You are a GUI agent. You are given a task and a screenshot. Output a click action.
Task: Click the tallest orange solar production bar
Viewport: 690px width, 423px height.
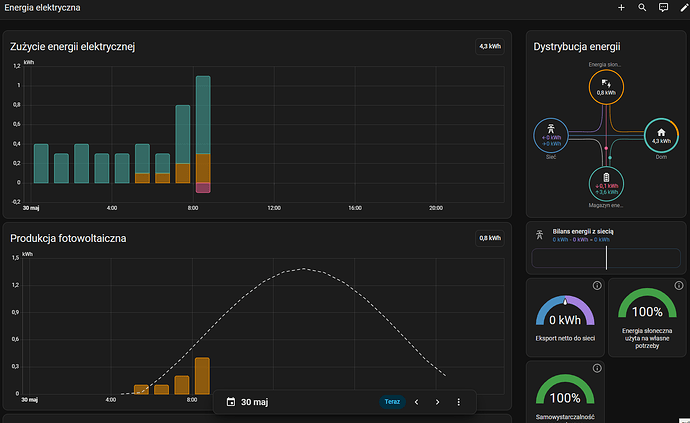[202, 375]
